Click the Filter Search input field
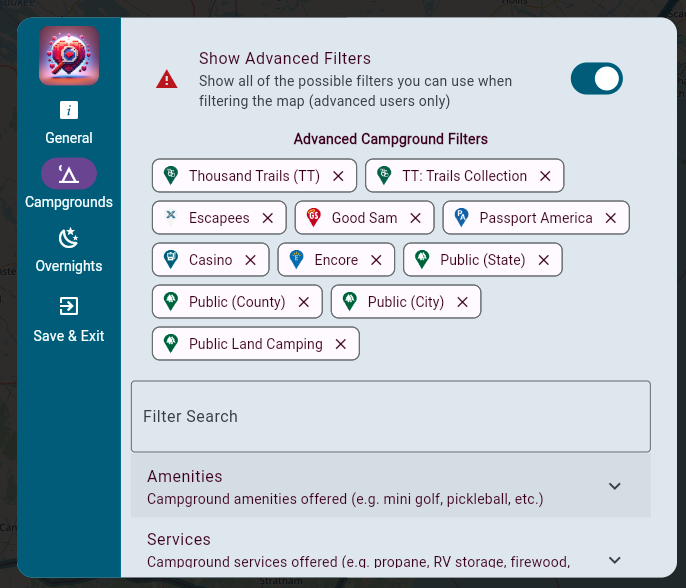This screenshot has width=686, height=588. [390, 416]
